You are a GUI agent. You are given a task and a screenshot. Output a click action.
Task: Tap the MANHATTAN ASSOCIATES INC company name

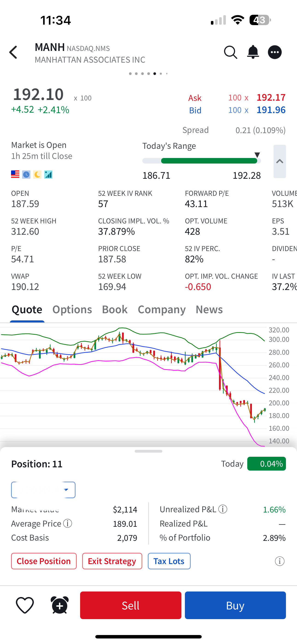pos(90,60)
